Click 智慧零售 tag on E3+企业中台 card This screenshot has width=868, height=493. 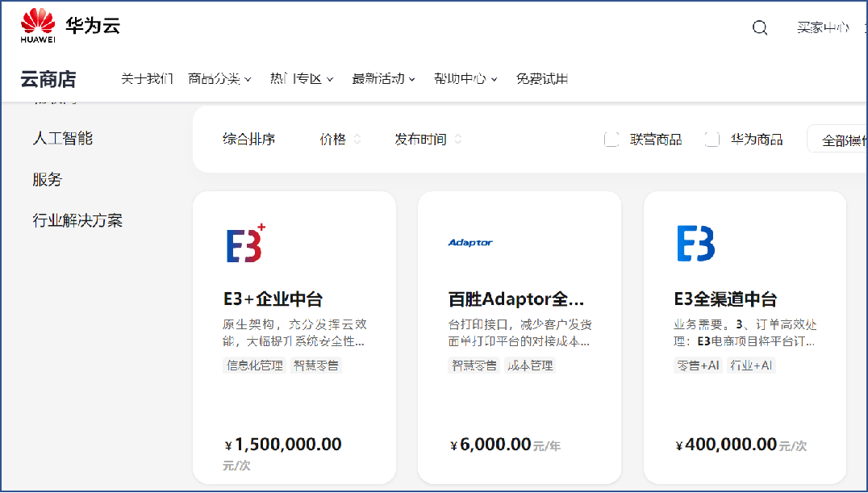click(316, 366)
